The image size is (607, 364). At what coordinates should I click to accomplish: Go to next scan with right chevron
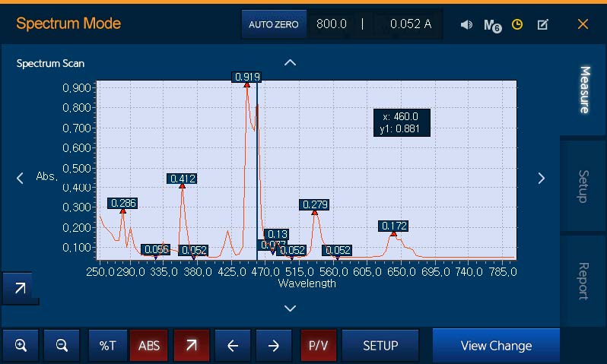click(542, 178)
